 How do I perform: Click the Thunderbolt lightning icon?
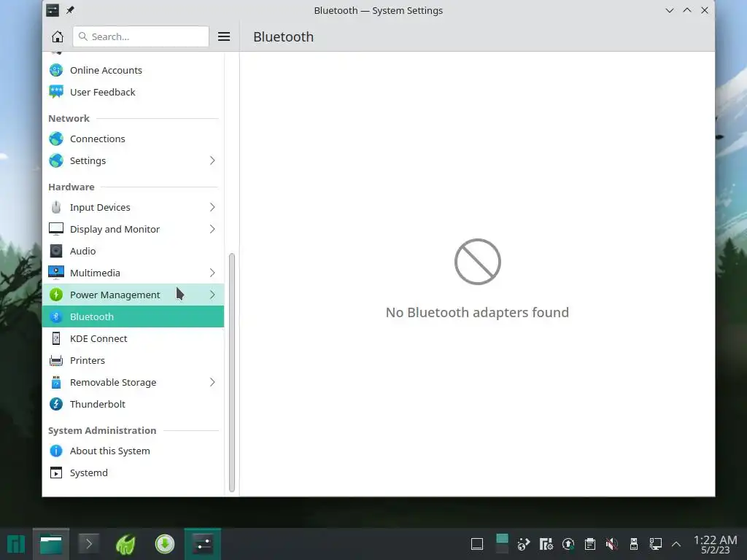tap(55, 404)
